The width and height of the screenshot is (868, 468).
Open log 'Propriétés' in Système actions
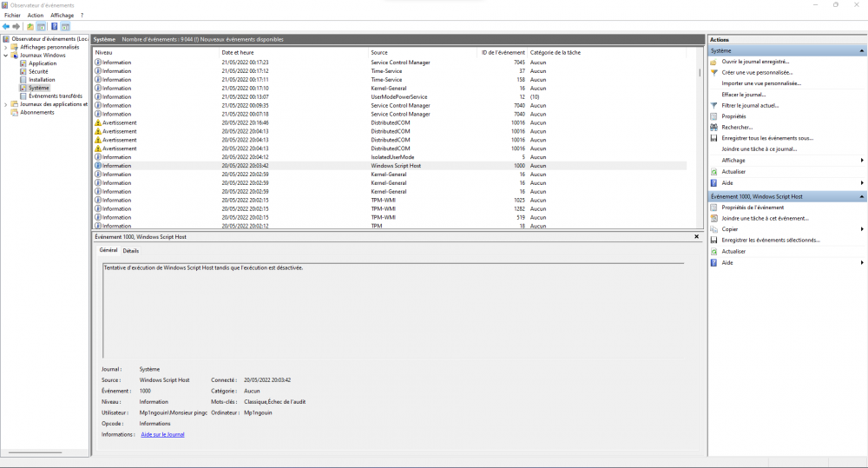click(733, 116)
